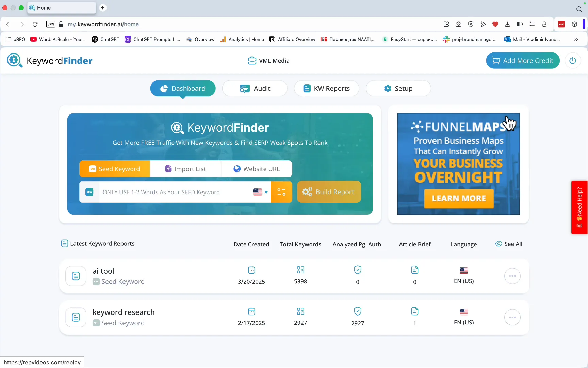Click the power logout icon

click(573, 61)
